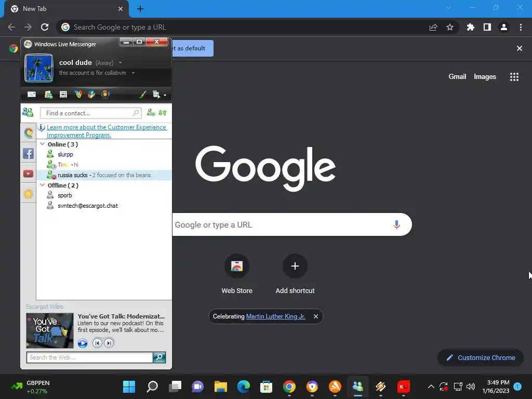Go back in Chrome

pos(11,27)
